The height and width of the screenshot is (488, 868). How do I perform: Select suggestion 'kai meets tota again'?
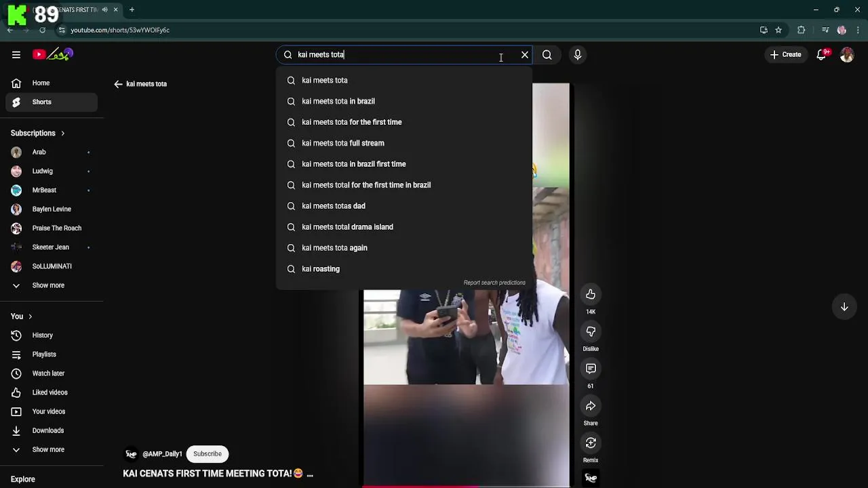[404, 248]
